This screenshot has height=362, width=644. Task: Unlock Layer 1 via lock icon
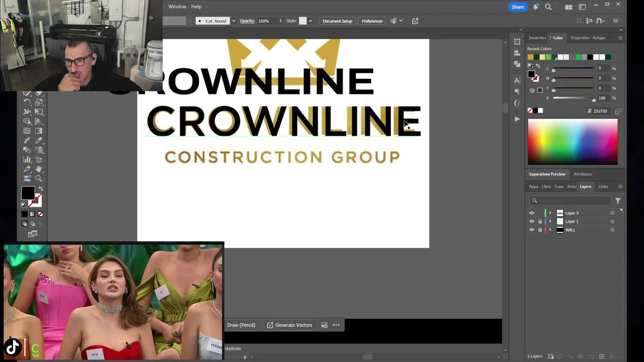click(540, 222)
